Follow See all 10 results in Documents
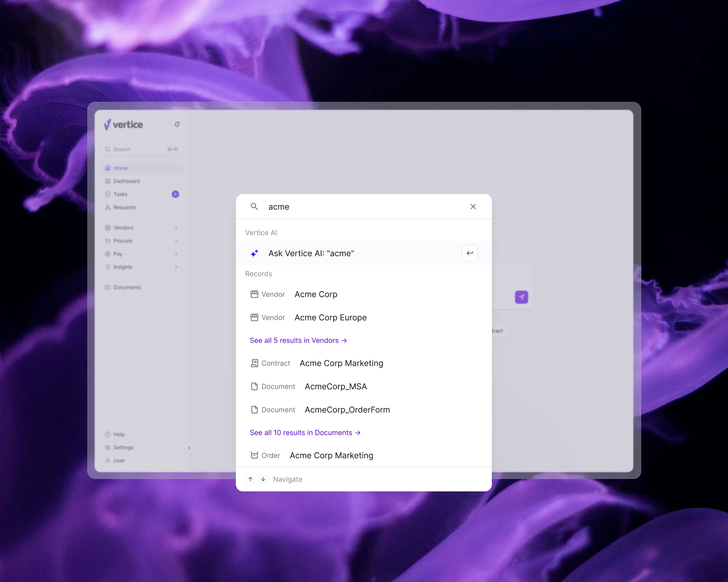This screenshot has width=728, height=582. [x=305, y=432]
